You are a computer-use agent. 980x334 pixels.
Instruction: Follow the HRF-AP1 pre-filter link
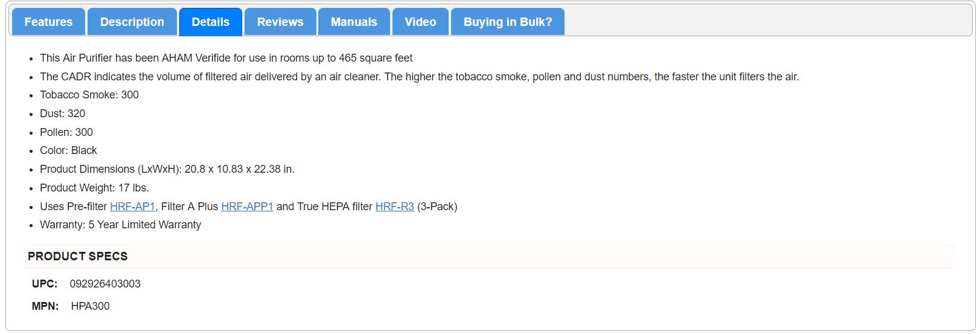point(132,207)
